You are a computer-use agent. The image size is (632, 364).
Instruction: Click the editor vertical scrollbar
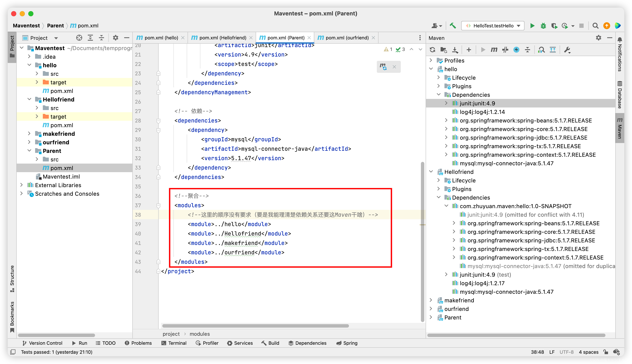pyautogui.click(x=422, y=242)
